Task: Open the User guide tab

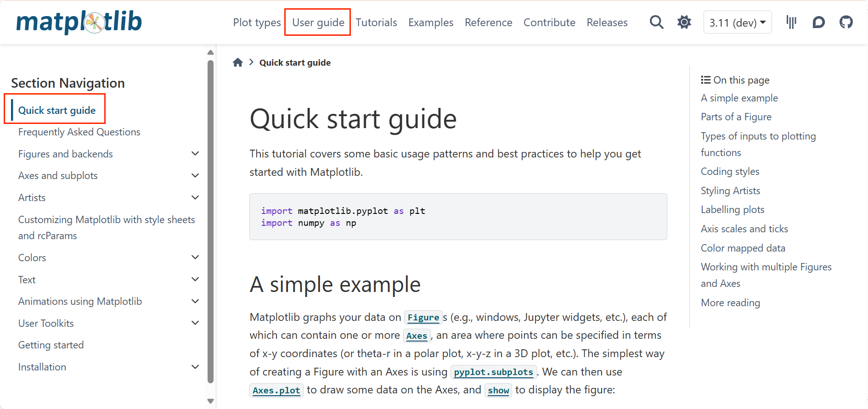Action: [x=318, y=22]
